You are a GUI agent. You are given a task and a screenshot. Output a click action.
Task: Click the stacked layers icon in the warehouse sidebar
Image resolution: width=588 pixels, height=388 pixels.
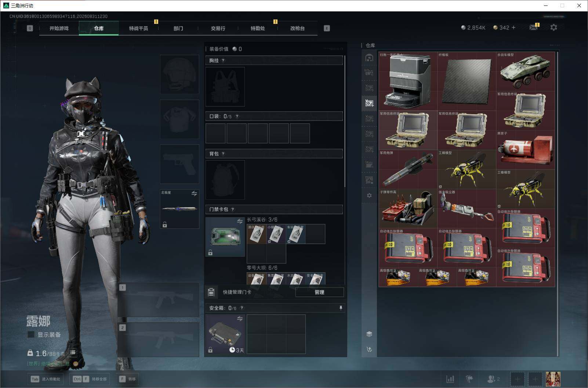point(369,334)
